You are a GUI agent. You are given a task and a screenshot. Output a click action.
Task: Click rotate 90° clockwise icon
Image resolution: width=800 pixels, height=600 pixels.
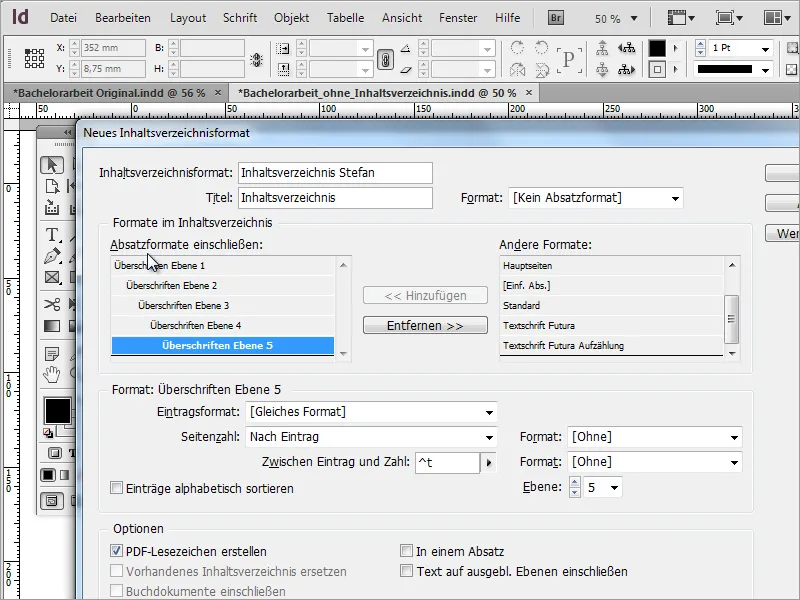pos(517,48)
